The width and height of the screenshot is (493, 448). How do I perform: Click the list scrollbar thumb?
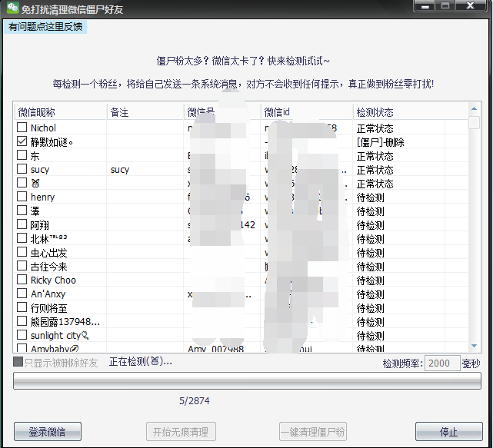474,122
